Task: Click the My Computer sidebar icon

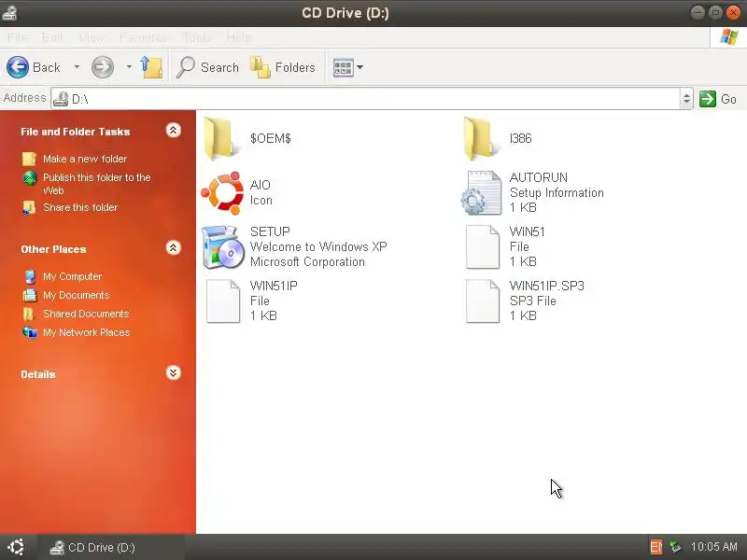Action: pyautogui.click(x=30, y=276)
